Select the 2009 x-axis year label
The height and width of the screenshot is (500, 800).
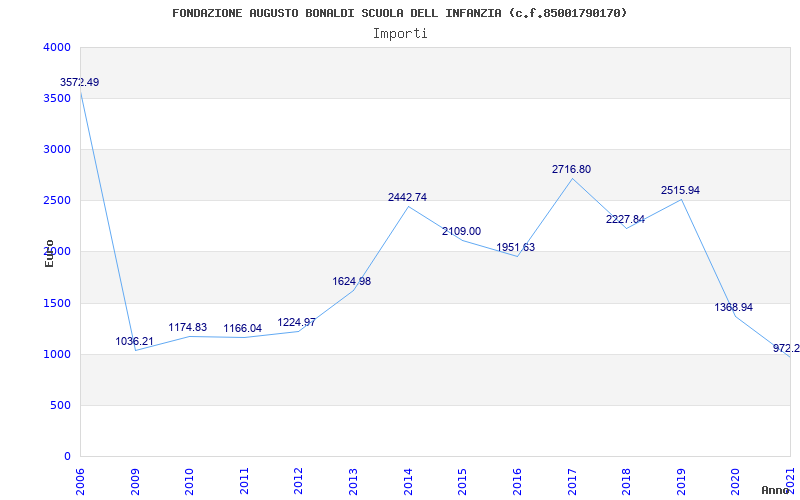point(135,482)
